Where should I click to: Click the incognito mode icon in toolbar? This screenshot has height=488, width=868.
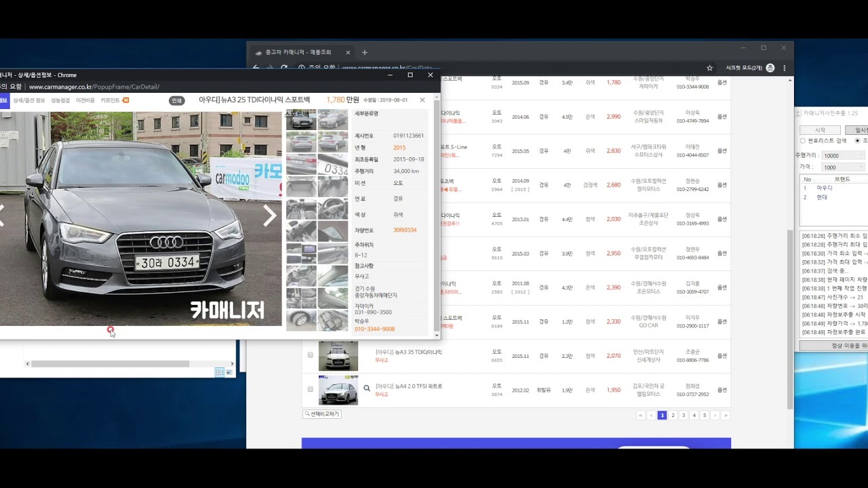[770, 68]
